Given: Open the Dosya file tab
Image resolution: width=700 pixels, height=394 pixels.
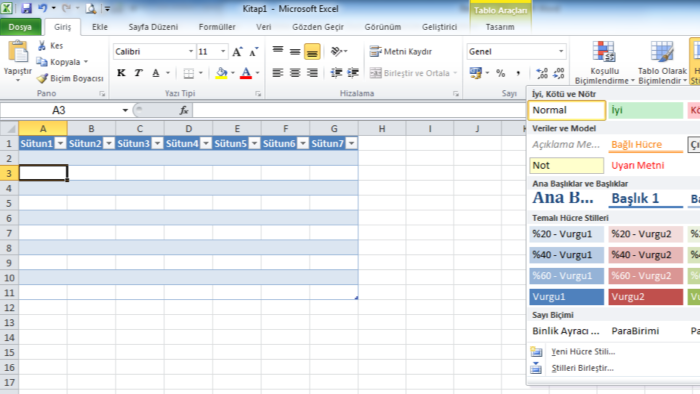Looking at the screenshot, I should tap(20, 27).
